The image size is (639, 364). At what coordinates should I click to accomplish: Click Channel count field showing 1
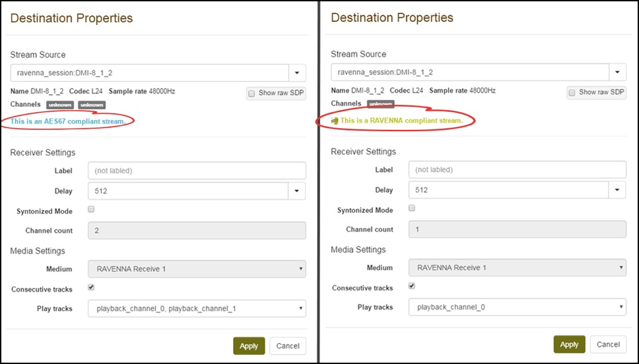518,229
